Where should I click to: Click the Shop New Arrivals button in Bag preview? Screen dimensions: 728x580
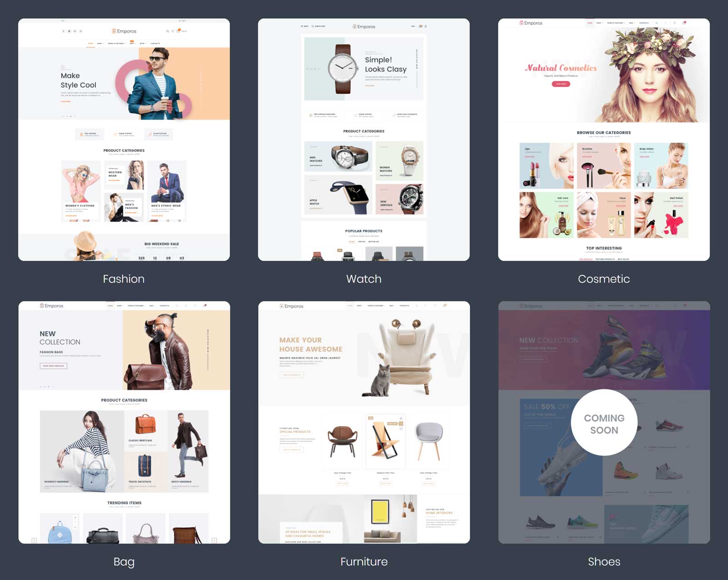coord(53,366)
